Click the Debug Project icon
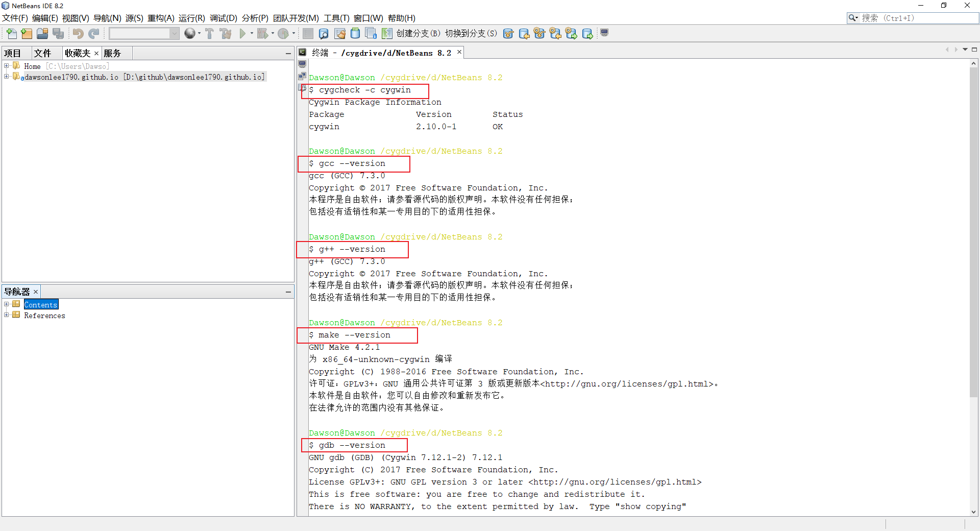The image size is (980, 531). coord(262,34)
